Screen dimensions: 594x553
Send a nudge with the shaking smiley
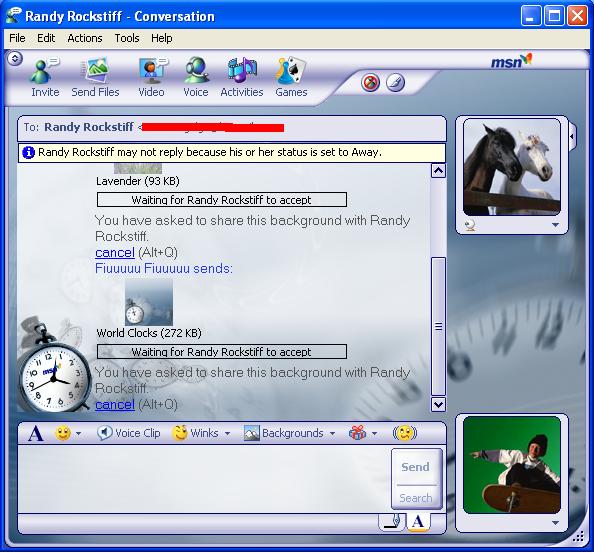405,433
